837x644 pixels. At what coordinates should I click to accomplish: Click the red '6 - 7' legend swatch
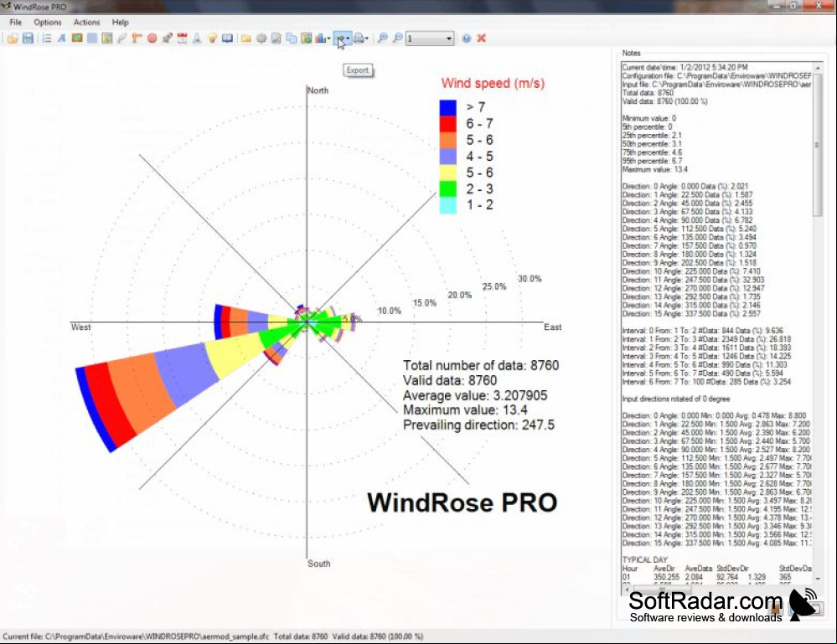(x=448, y=124)
